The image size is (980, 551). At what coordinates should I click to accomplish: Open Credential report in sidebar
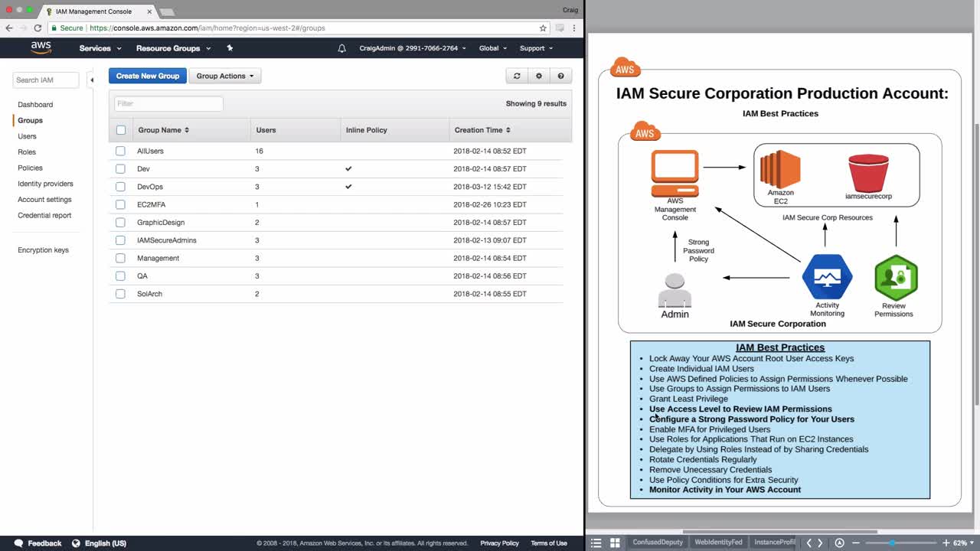tap(44, 215)
